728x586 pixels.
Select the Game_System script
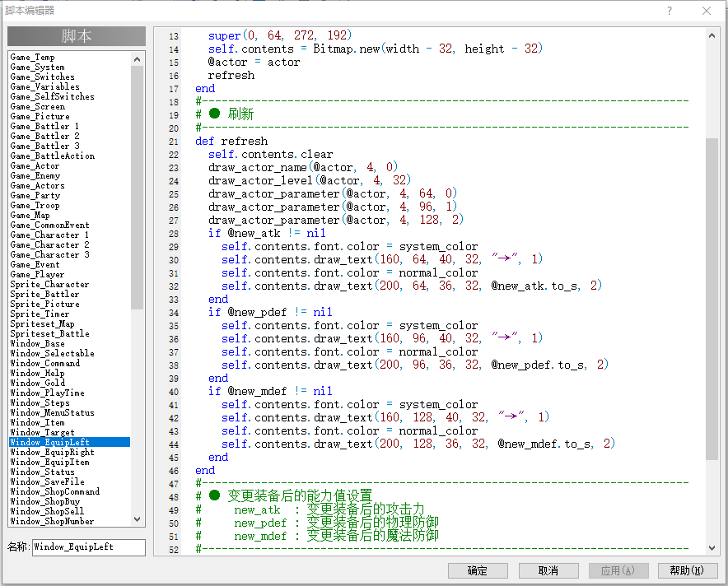click(70, 67)
